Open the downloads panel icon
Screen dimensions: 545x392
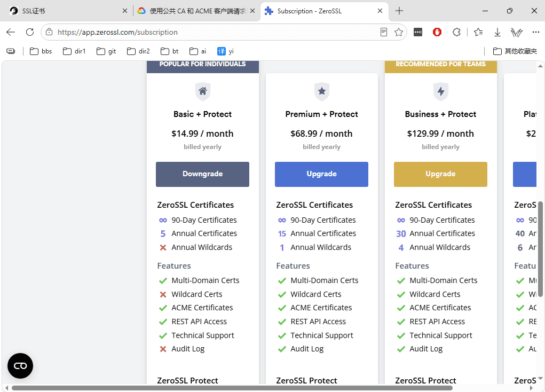coord(497,33)
